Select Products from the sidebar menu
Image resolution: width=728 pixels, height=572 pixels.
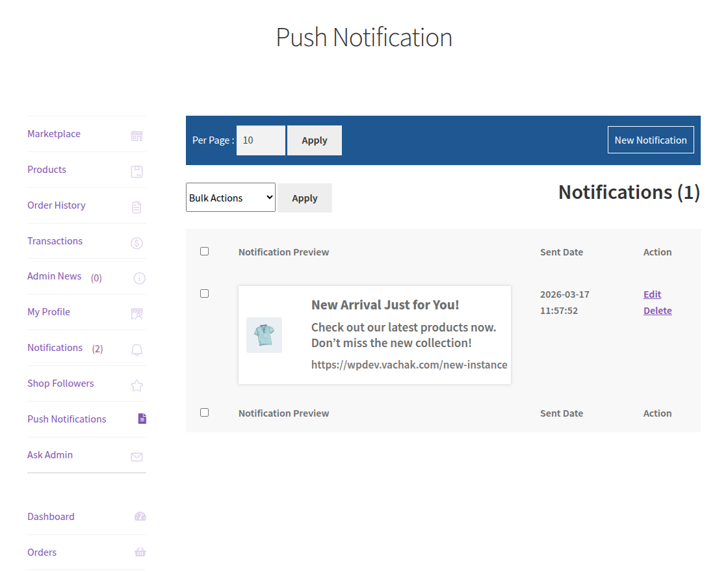(x=47, y=169)
